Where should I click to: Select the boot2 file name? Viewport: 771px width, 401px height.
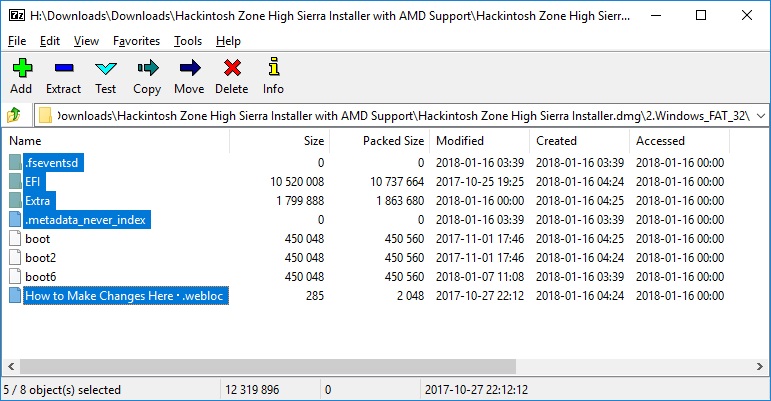(41, 258)
